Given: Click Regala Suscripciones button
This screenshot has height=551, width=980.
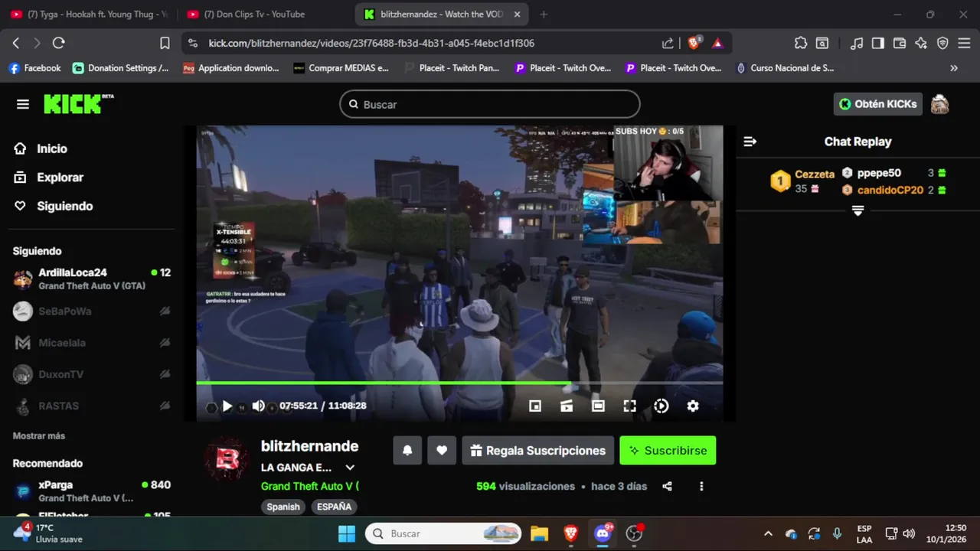Looking at the screenshot, I should (x=538, y=451).
